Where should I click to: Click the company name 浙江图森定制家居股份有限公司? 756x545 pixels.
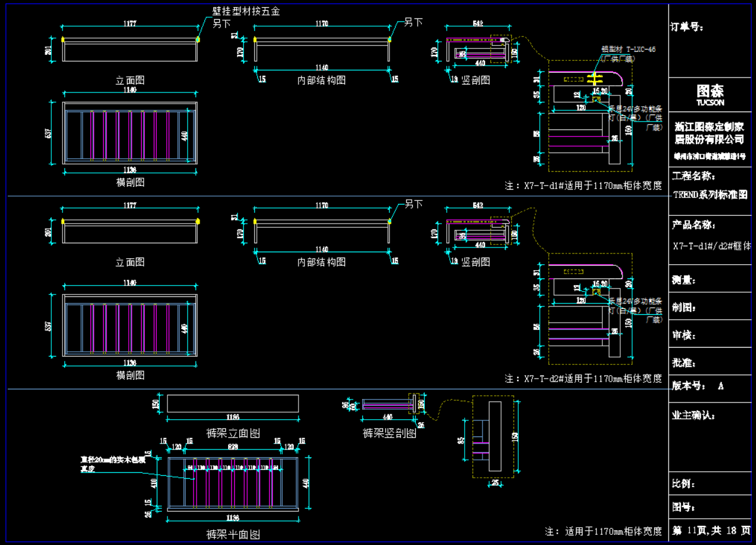(710, 133)
